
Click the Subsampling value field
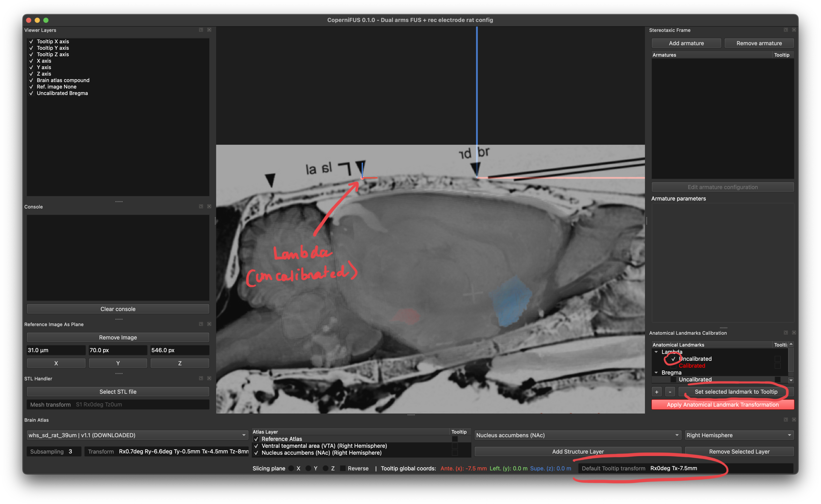pos(54,452)
